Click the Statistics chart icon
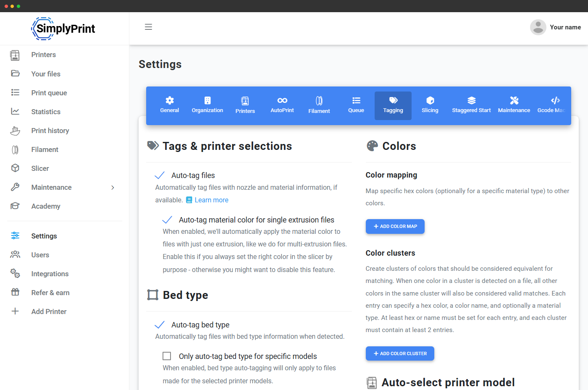This screenshot has width=588, height=390. [15, 111]
